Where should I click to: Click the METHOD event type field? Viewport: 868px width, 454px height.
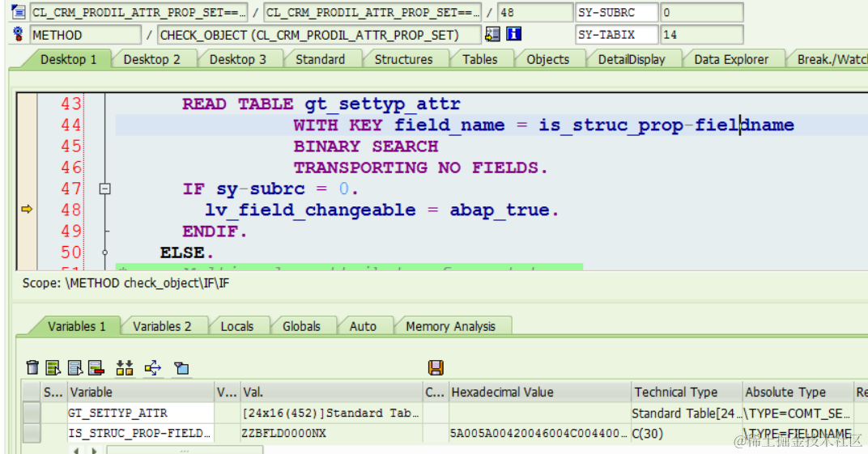click(85, 35)
